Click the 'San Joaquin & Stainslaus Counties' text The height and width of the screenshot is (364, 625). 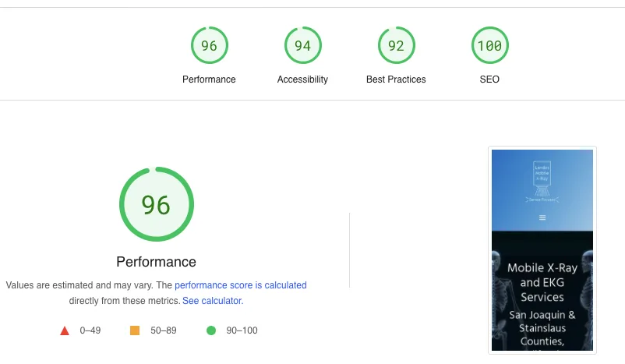pyautogui.click(x=542, y=328)
